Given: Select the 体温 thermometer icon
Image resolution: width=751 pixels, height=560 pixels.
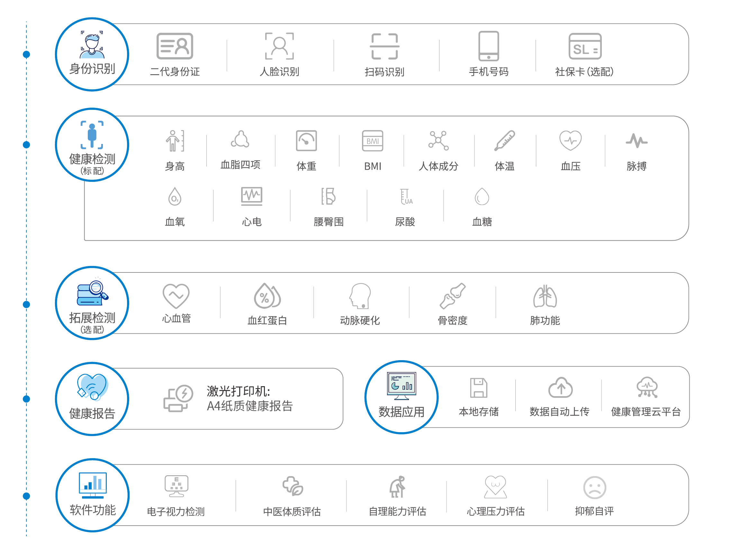Looking at the screenshot, I should [x=504, y=140].
